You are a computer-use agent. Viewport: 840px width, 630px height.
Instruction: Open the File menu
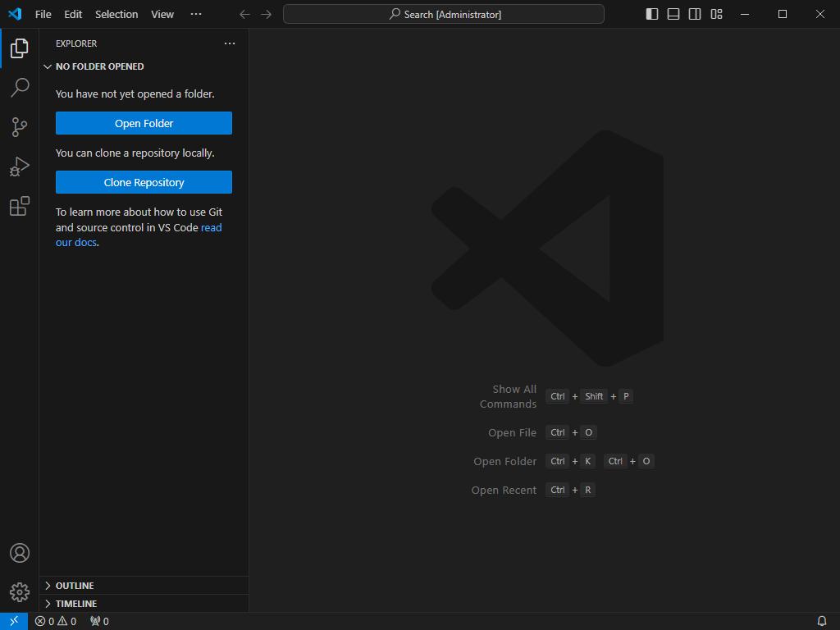43,14
